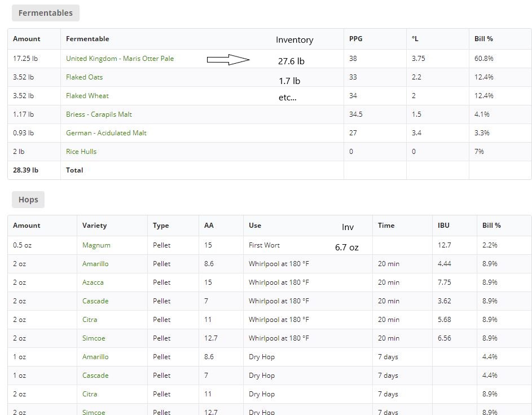The image size is (532, 415).
Task: Open the United Kingdom - Maris Otter Pale link
Action: [x=120, y=59]
